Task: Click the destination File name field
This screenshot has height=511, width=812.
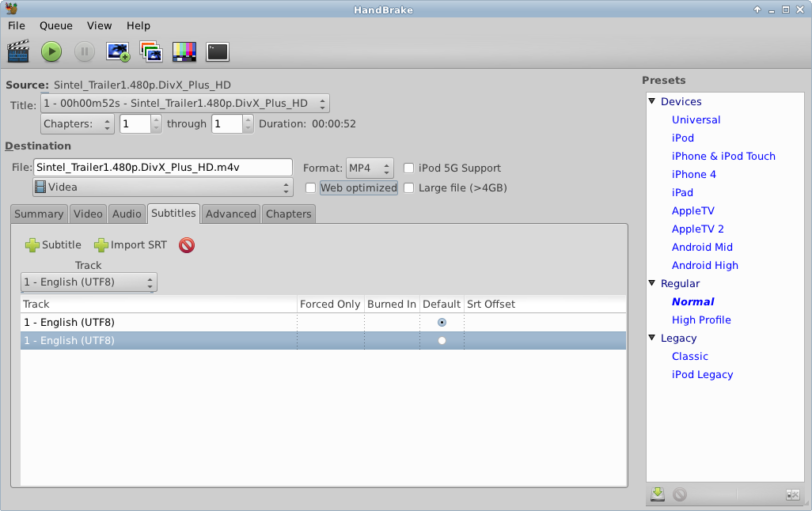Action: [x=163, y=167]
